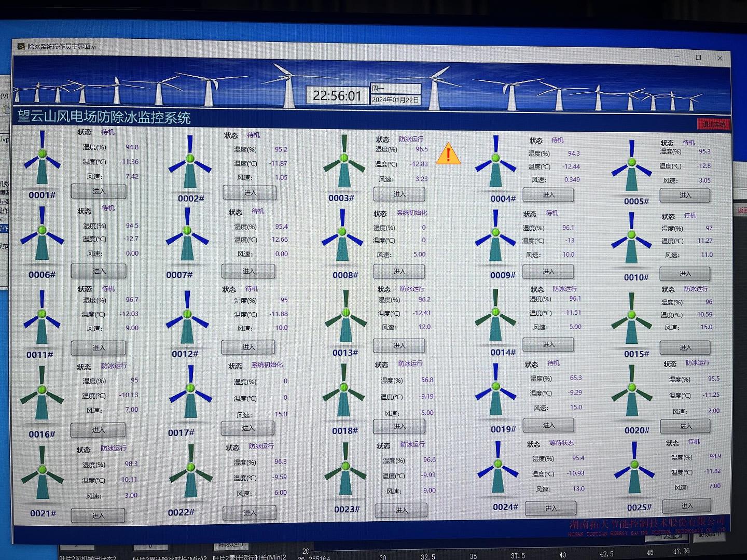Click the 进入 button for turbine 0008#
Image resolution: width=747 pixels, height=560 pixels.
(399, 272)
